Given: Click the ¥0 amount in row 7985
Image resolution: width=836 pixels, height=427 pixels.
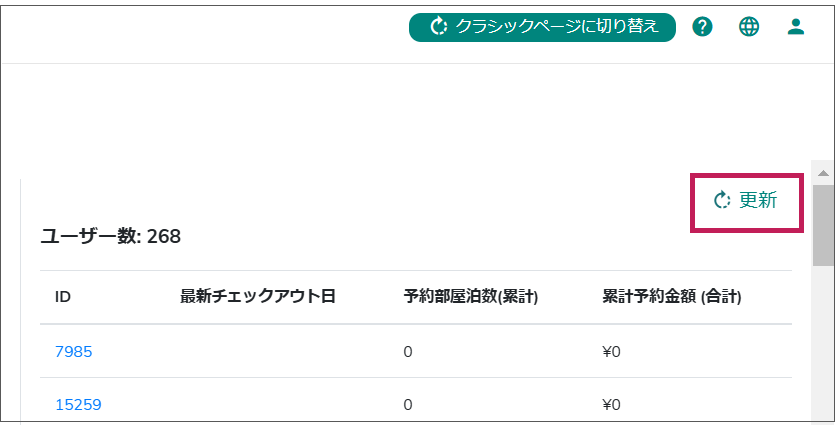Looking at the screenshot, I should coord(612,351).
